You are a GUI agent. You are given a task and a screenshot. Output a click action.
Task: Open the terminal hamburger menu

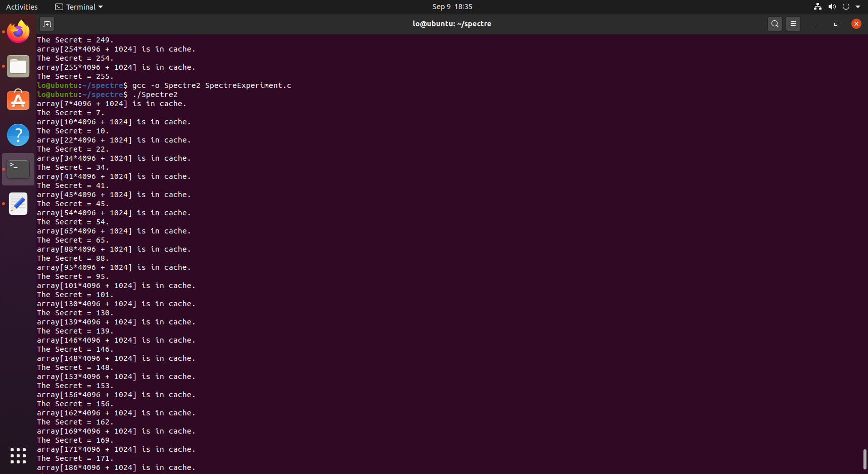click(x=793, y=24)
